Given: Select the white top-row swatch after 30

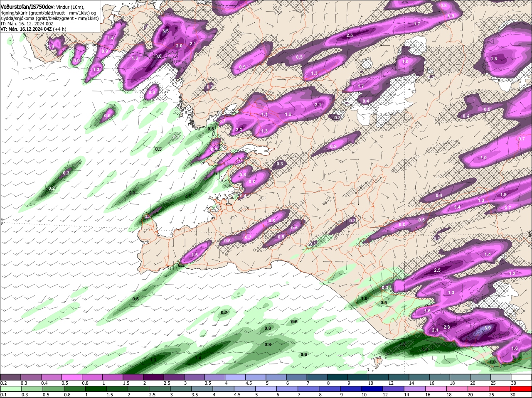Looking at the screenshot, I should click(x=521, y=377).
